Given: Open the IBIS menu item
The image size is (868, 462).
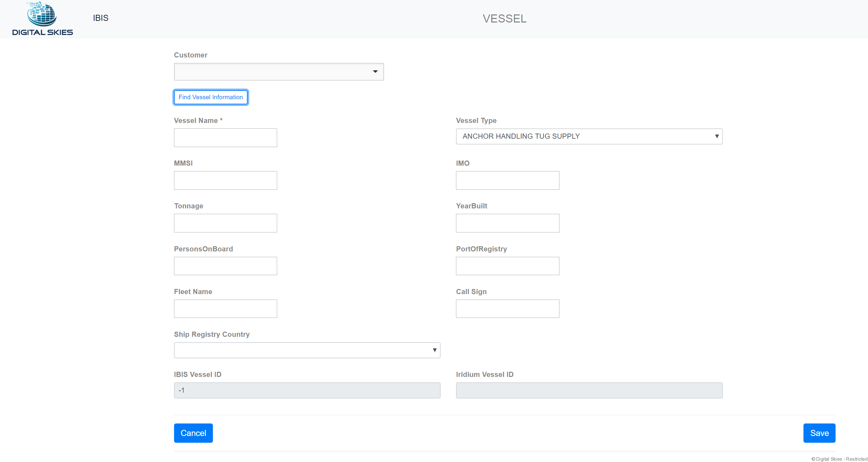Looking at the screenshot, I should (x=101, y=18).
